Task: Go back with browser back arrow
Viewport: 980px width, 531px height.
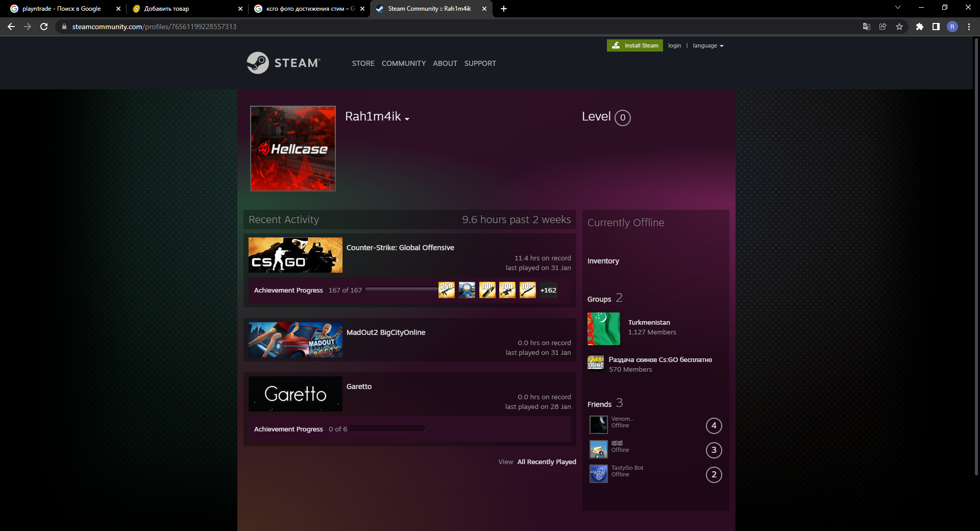Action: (x=11, y=27)
